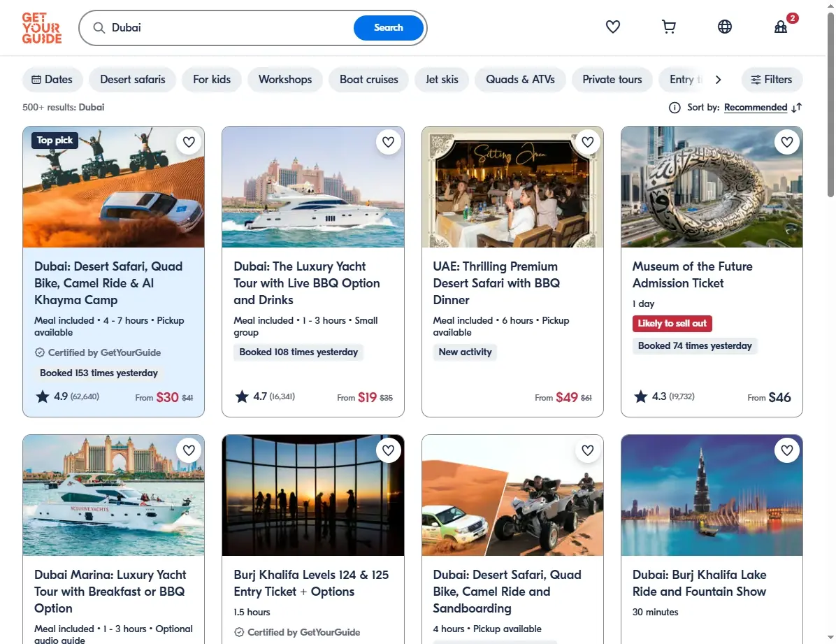
Task: Click the Dubai search input field
Action: (229, 28)
